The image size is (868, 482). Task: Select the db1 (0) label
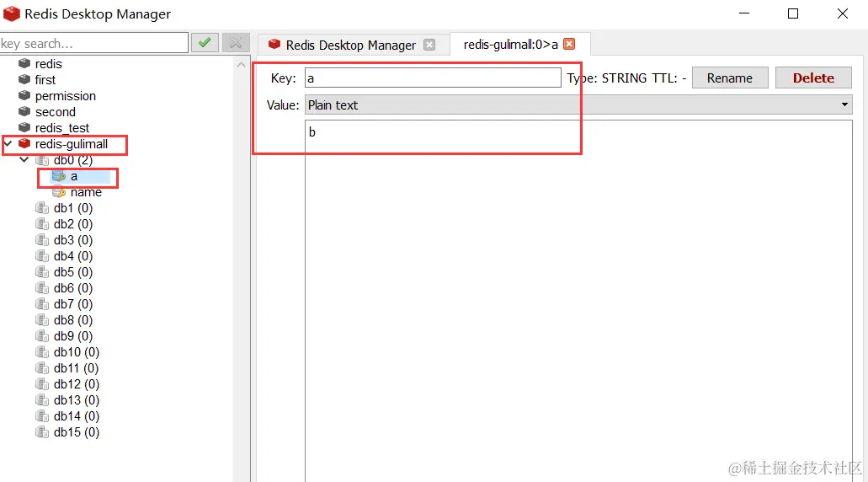click(x=73, y=208)
